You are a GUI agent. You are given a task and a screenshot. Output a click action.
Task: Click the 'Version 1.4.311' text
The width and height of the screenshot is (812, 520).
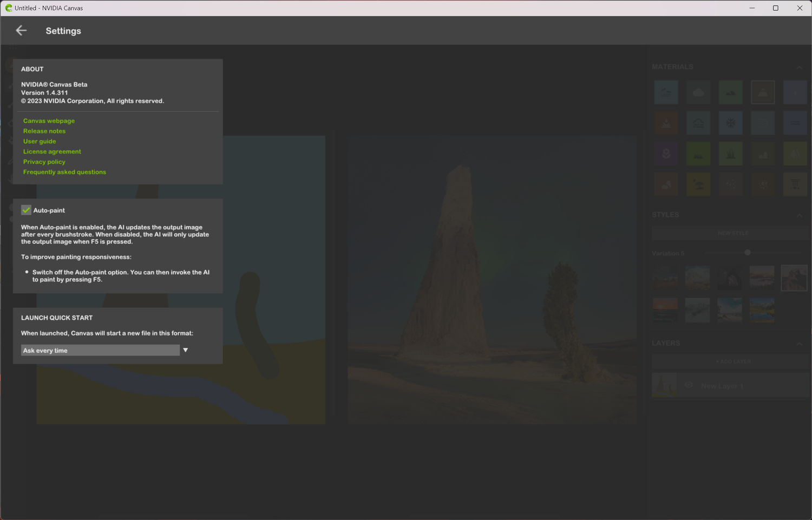click(44, 93)
